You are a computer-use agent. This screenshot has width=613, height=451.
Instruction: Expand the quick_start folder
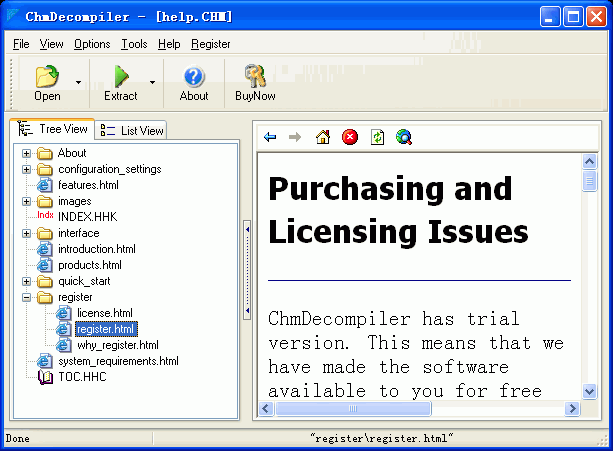[27, 281]
